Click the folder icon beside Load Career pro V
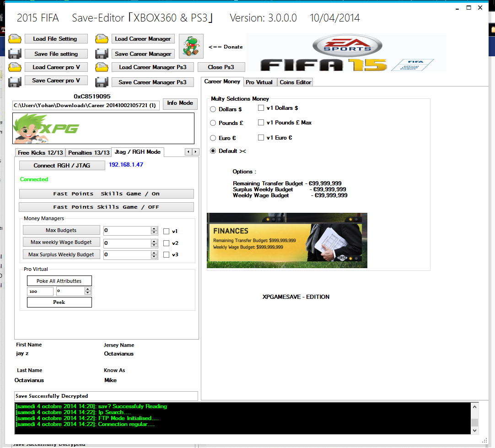The height and width of the screenshot is (448, 495). [x=15, y=67]
